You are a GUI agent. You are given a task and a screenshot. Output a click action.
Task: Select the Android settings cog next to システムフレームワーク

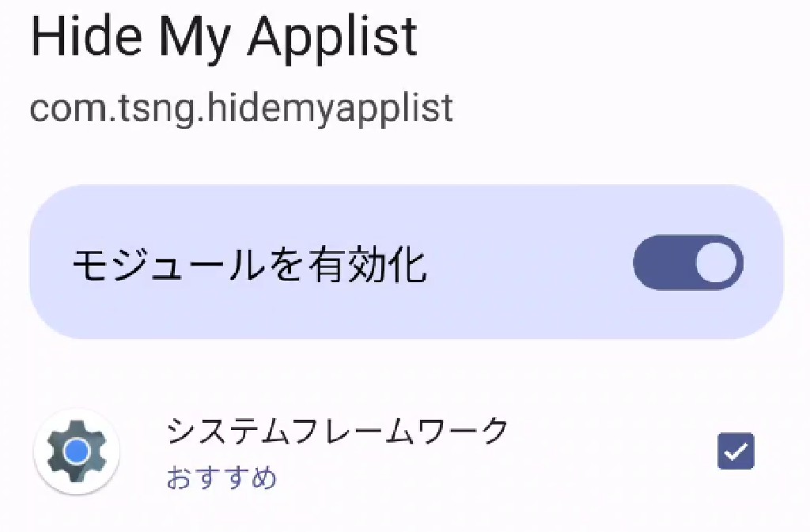[x=77, y=451]
